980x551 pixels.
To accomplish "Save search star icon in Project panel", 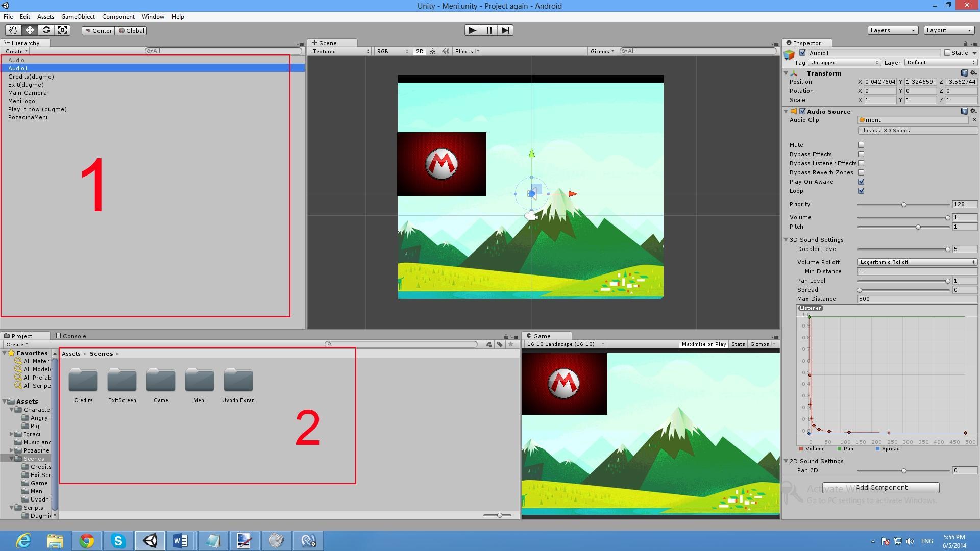I will (x=511, y=344).
